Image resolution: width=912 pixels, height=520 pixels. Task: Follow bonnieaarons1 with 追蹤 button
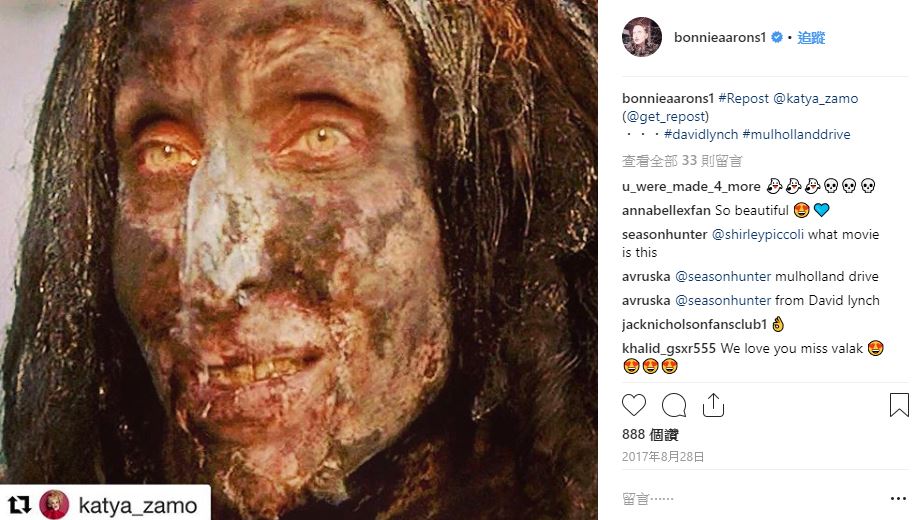[x=811, y=38]
